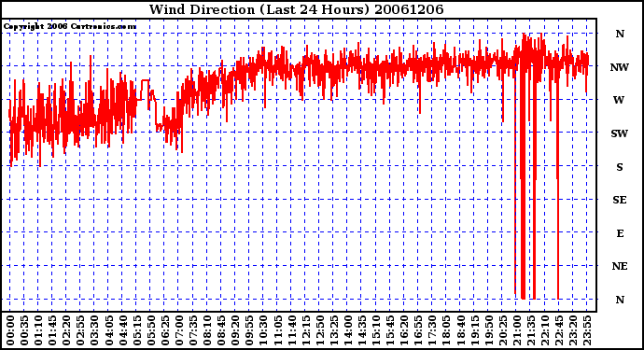
Task: Click the copyright text "Copyright 2006 Cartronics.com"
Action: click(70, 27)
